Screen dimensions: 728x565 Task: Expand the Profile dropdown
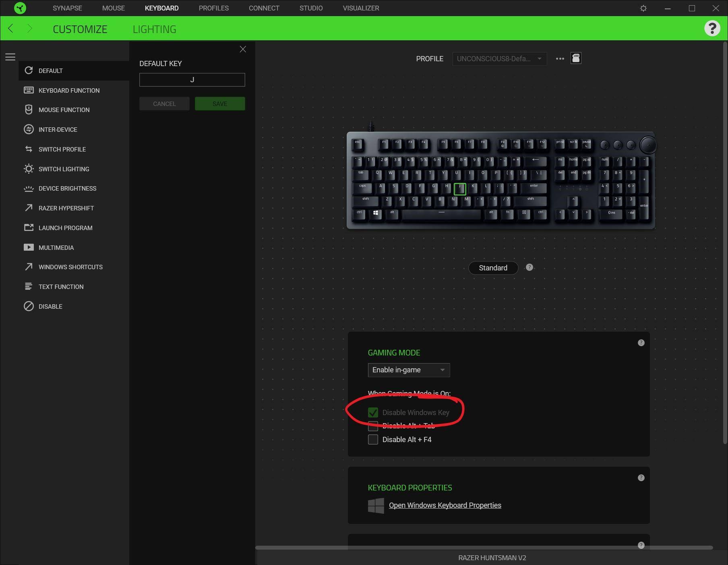point(499,59)
